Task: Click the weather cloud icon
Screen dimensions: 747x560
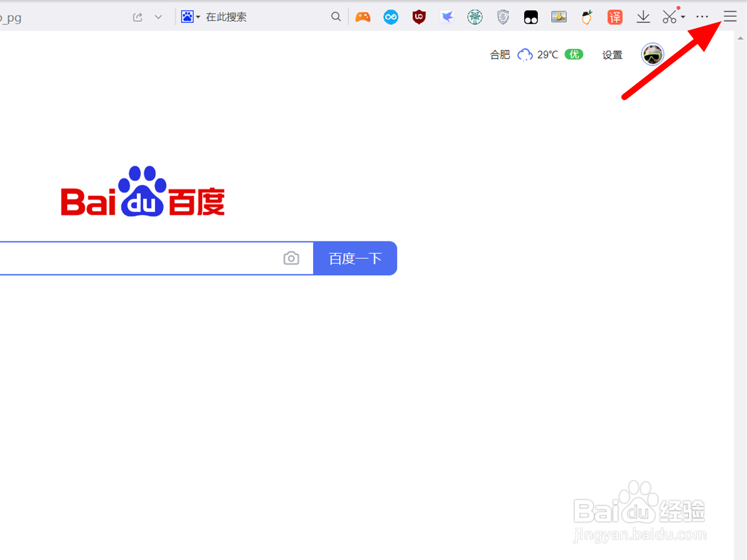Action: coord(525,55)
